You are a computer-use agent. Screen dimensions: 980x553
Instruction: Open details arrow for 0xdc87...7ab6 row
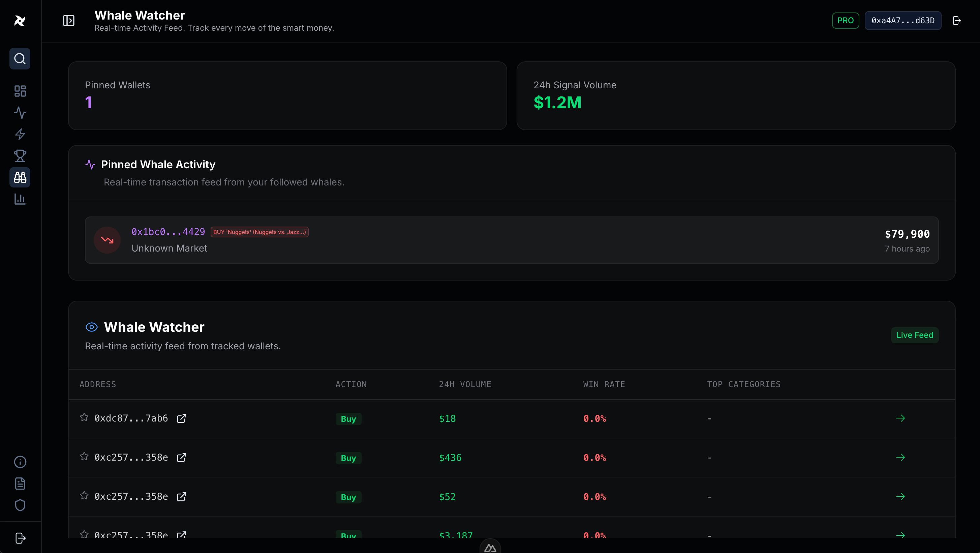[x=900, y=418]
